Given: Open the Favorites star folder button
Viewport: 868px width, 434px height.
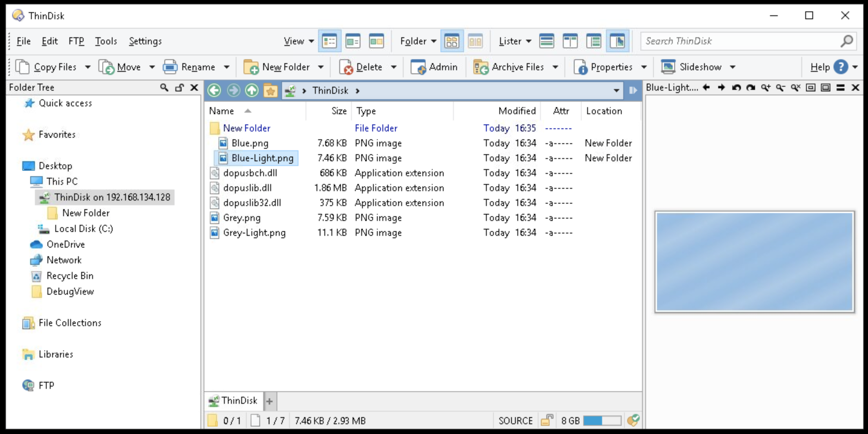Looking at the screenshot, I should pyautogui.click(x=271, y=91).
